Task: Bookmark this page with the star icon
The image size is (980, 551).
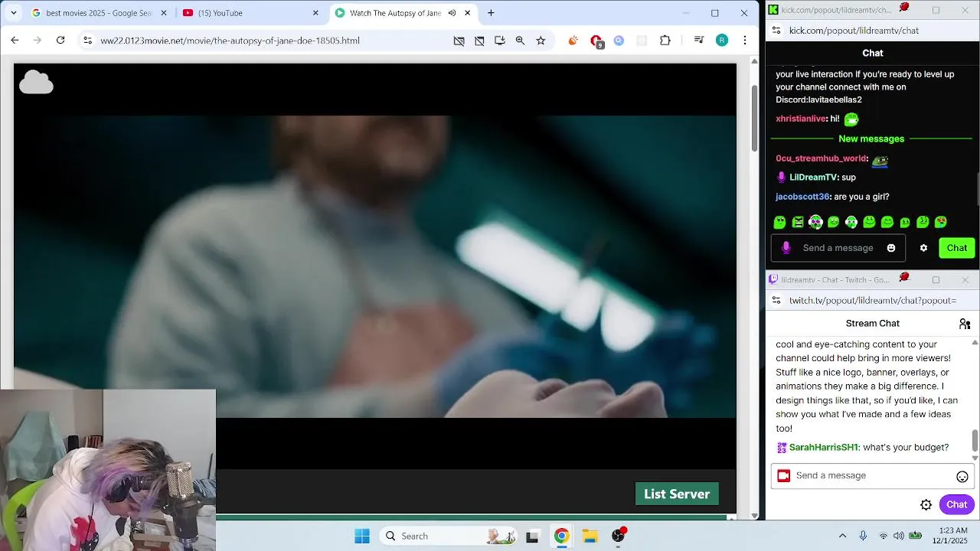Action: pos(541,41)
